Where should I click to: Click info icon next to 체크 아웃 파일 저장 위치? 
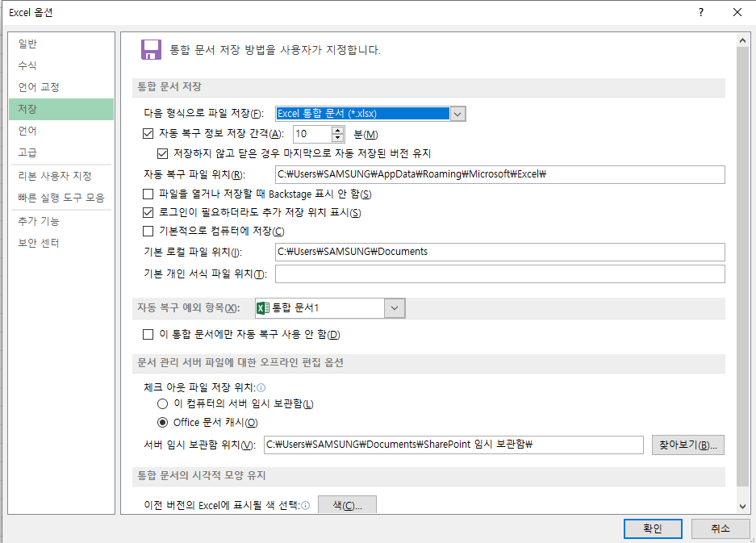[261, 388]
